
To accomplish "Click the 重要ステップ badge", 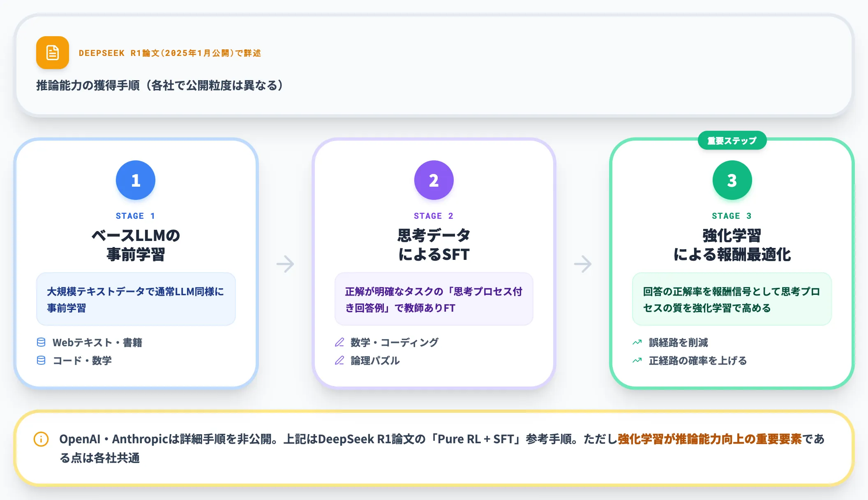I will pyautogui.click(x=732, y=141).
